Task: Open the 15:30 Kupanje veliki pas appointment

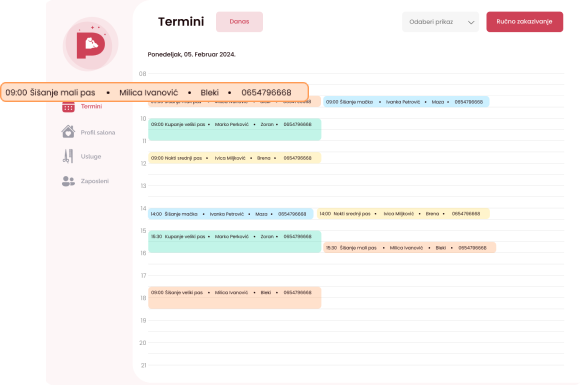Action: click(x=235, y=242)
